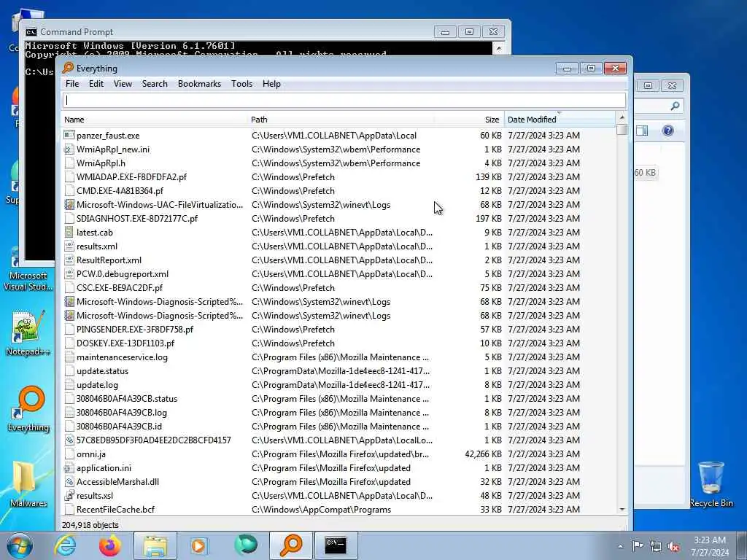
Task: Open the Search menu in Everything
Action: click(155, 84)
